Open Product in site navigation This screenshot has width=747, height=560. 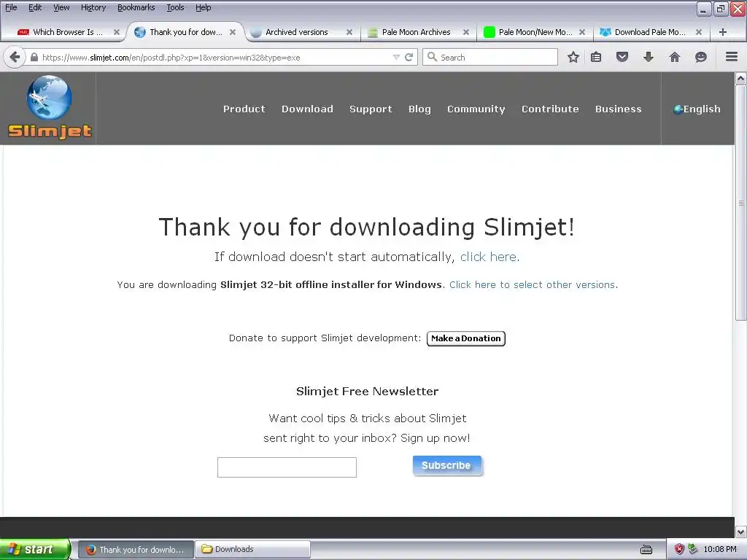[x=244, y=109]
